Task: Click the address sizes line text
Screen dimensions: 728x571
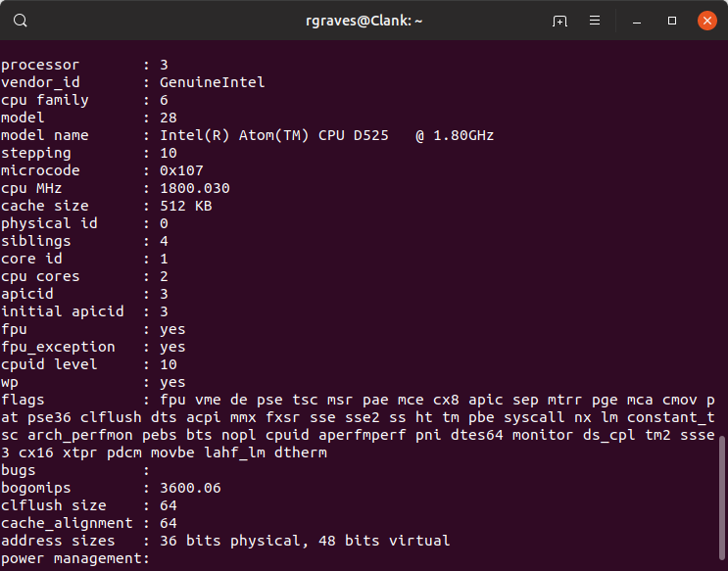Action: (x=225, y=541)
